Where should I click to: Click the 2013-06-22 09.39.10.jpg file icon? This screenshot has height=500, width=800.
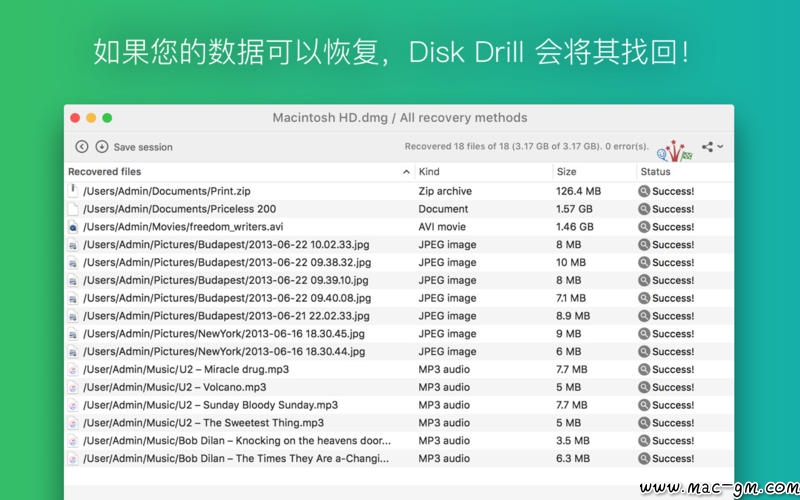73,280
